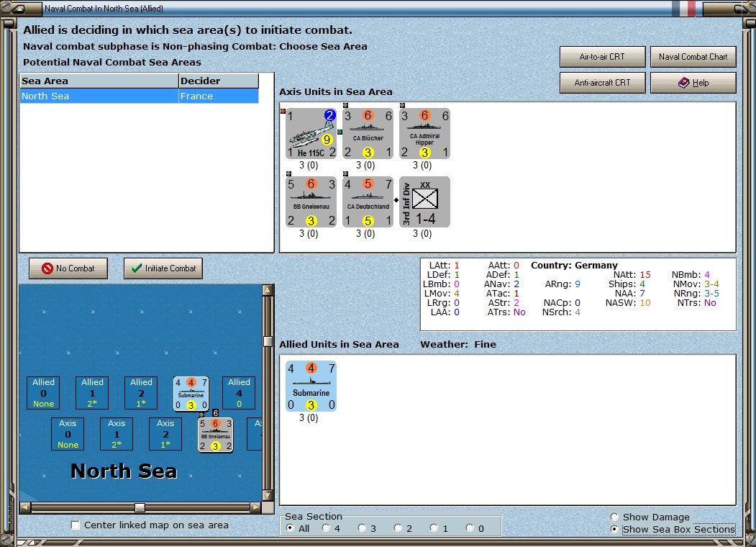Select the CA Deutschland ship counter

point(368,202)
